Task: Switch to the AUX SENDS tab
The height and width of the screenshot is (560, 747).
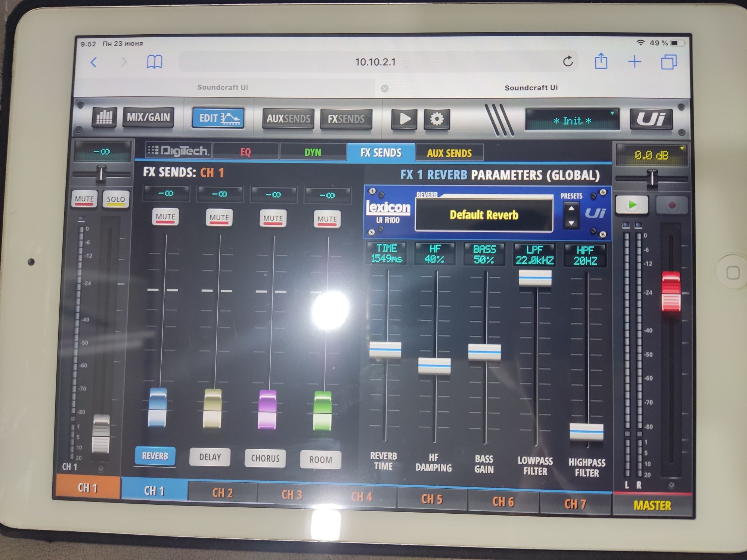Action: (449, 153)
